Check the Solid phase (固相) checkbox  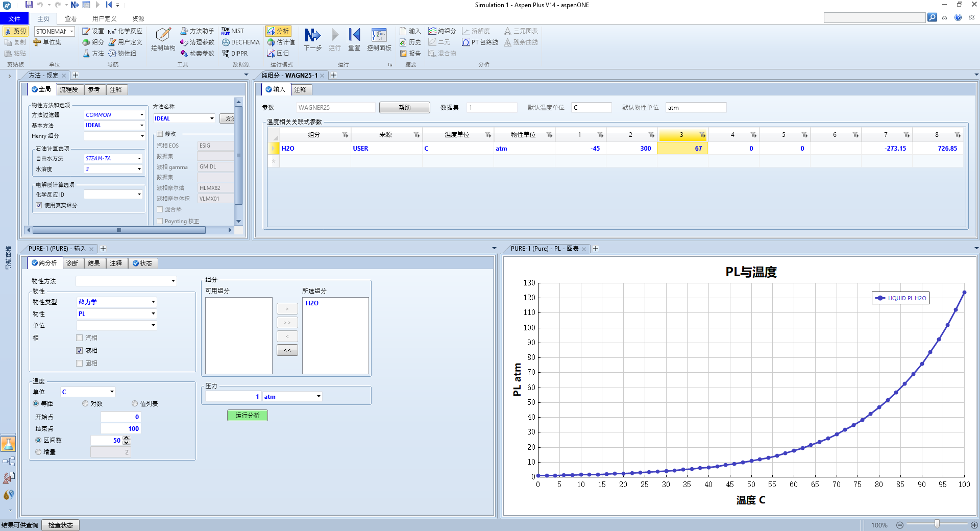[x=79, y=363]
